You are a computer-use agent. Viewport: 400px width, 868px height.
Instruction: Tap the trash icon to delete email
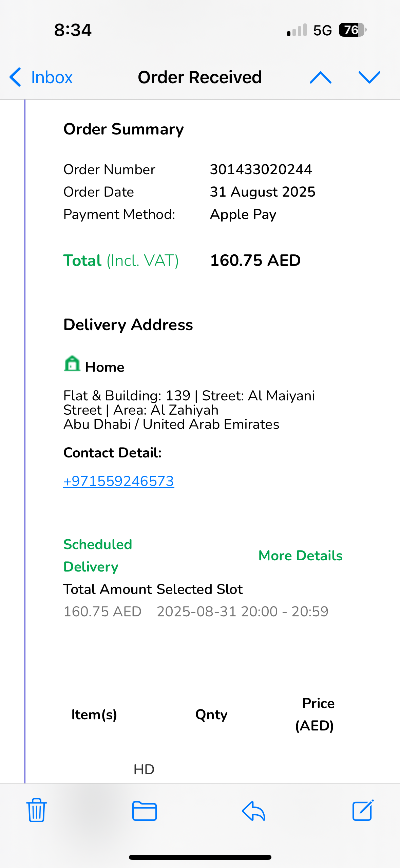click(36, 810)
